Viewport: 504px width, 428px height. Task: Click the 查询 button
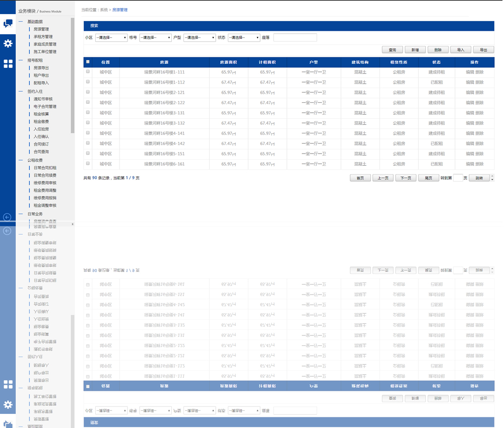pos(392,50)
